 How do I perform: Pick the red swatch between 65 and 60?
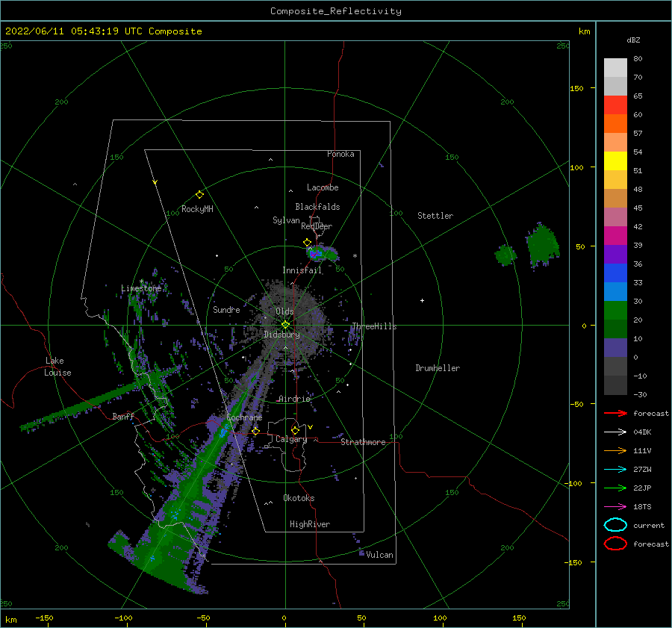[x=615, y=105]
